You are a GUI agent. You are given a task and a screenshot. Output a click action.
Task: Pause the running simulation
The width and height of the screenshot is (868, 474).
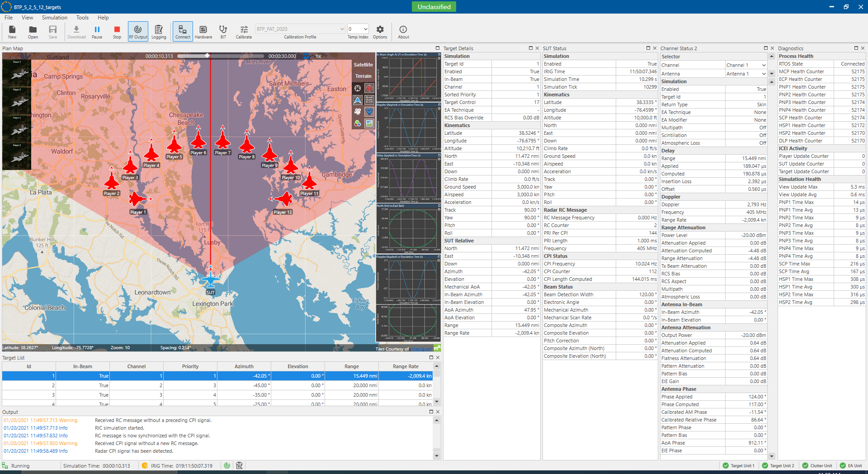(97, 31)
